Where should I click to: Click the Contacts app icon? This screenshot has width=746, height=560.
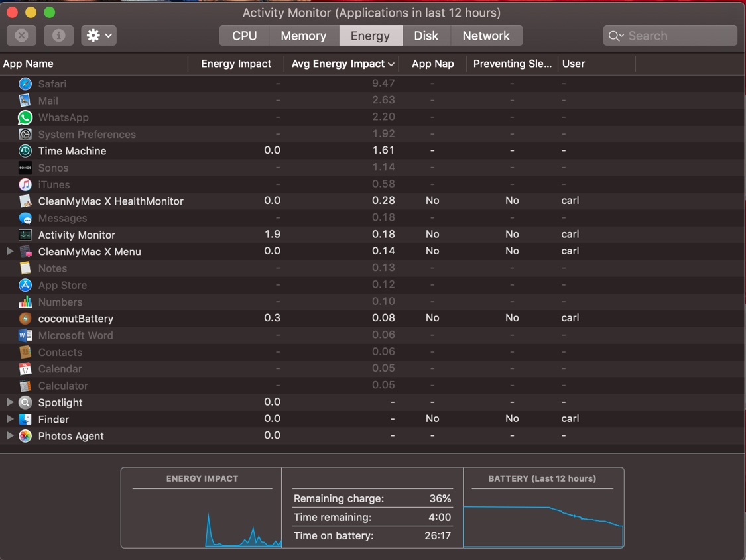[25, 353]
